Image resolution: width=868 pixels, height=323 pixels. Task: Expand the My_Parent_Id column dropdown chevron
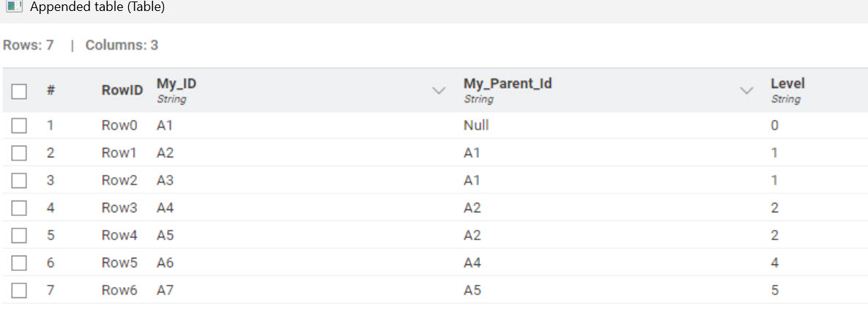746,91
